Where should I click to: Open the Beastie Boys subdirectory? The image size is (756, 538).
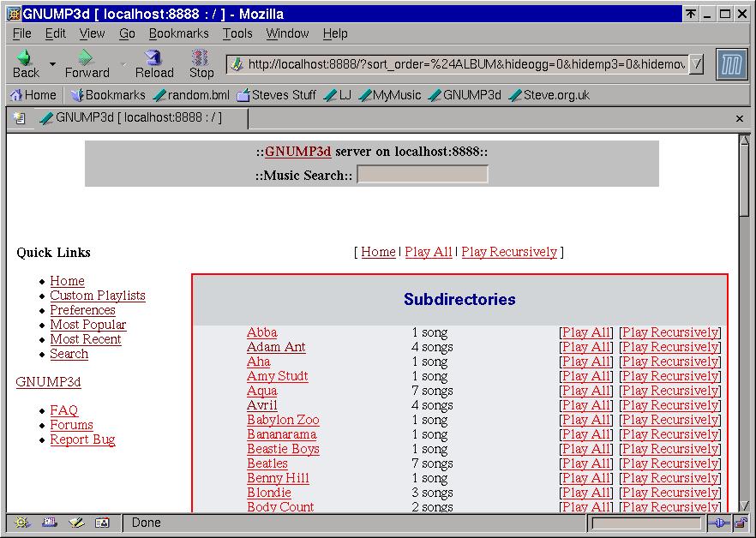(x=284, y=449)
